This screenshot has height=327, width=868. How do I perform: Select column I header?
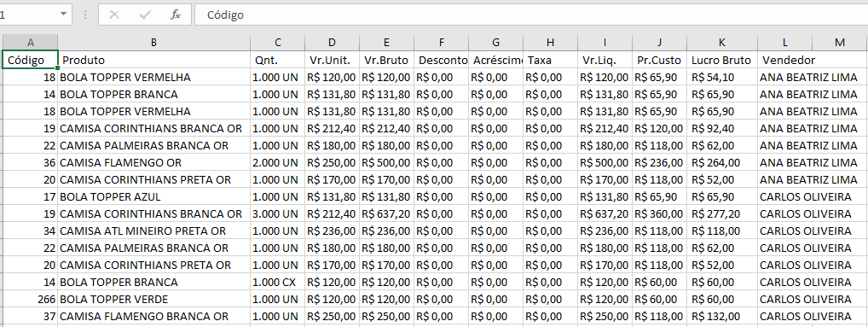pos(605,42)
